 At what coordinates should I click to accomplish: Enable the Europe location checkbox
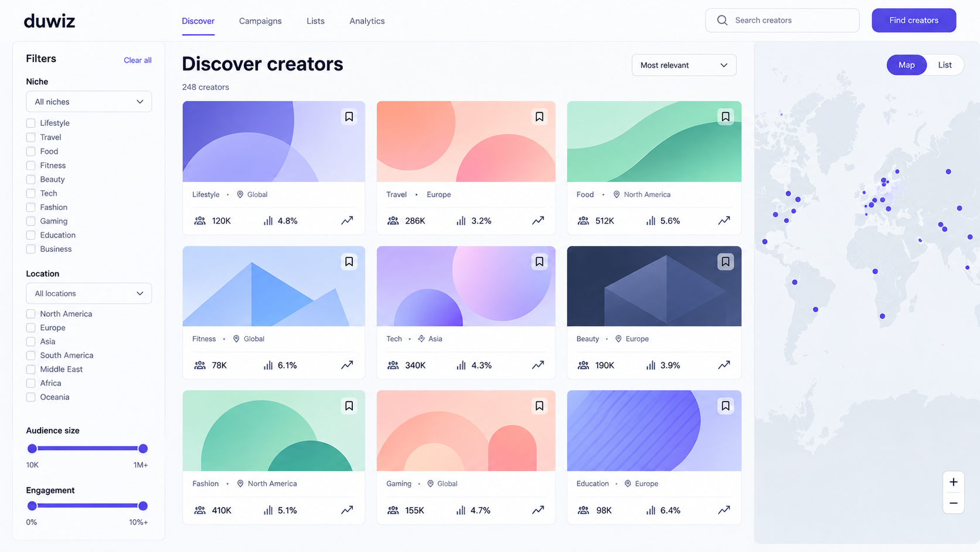tap(30, 327)
